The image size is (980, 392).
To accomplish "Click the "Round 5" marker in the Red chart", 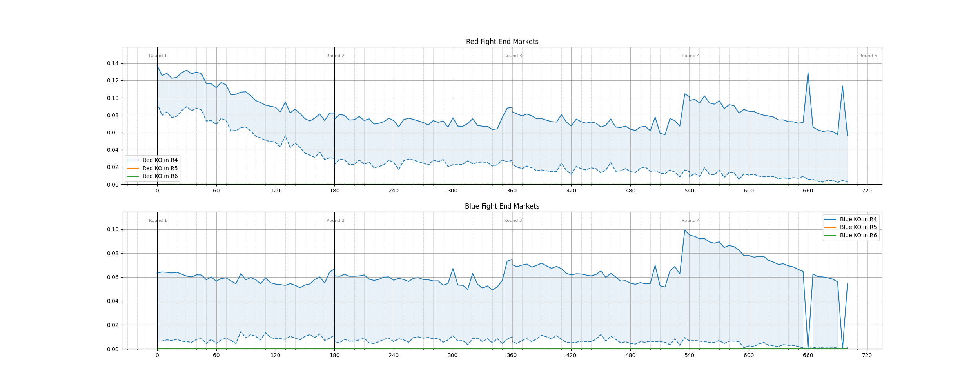I will click(x=868, y=56).
